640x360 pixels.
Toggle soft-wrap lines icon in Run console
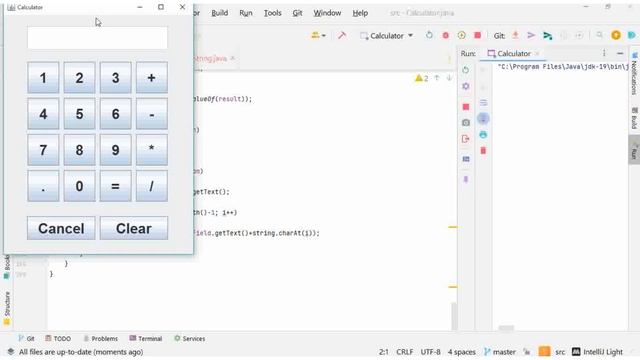pos(483,102)
